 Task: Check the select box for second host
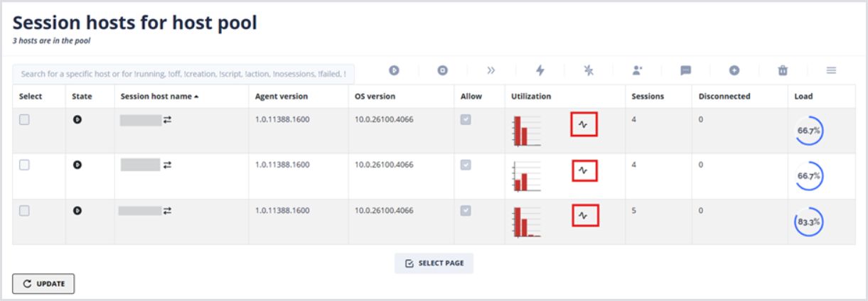[x=25, y=165]
